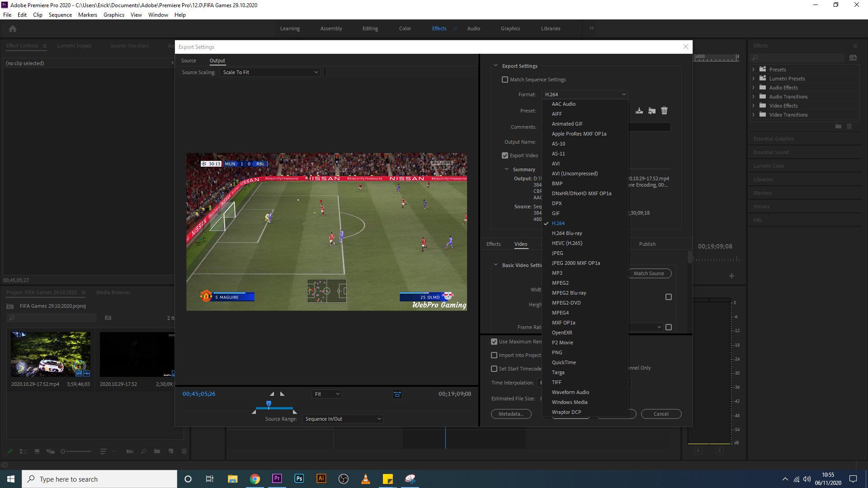Open the Source Scaling dropdown
The height and width of the screenshot is (488, 868).
coord(270,72)
